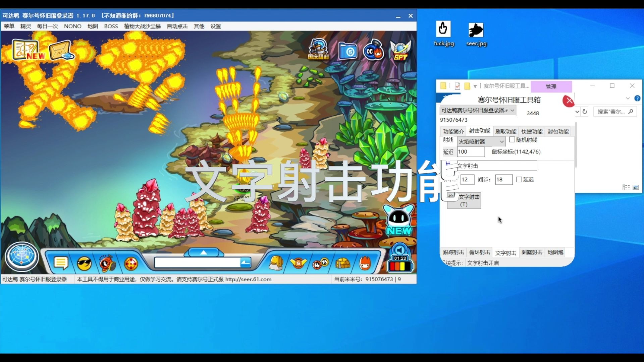The width and height of the screenshot is (644, 362).
Task: Switch to the 功能简介 tab
Action: [453, 131]
